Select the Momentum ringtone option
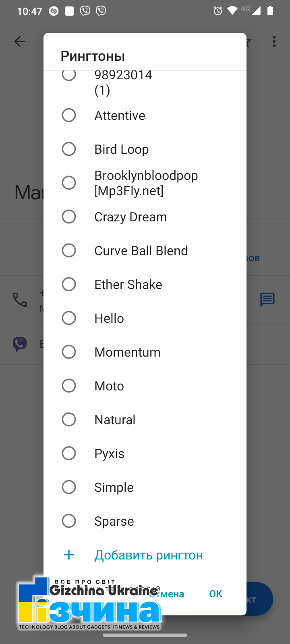 pyautogui.click(x=69, y=352)
